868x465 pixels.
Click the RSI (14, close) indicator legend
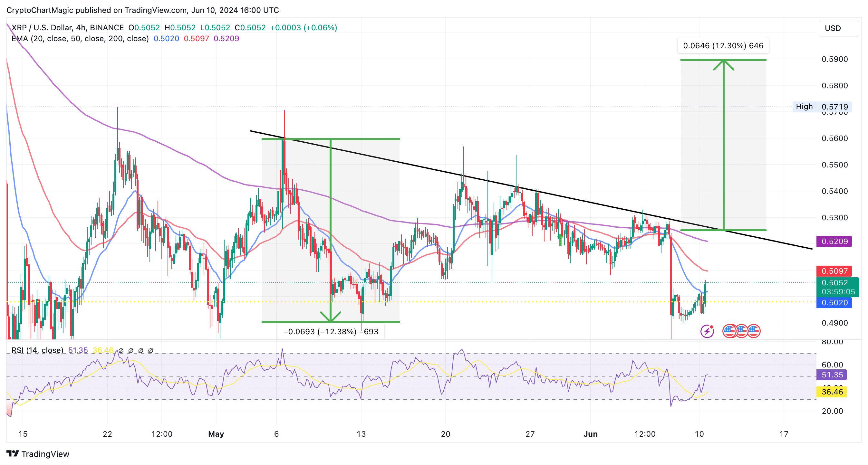point(37,350)
